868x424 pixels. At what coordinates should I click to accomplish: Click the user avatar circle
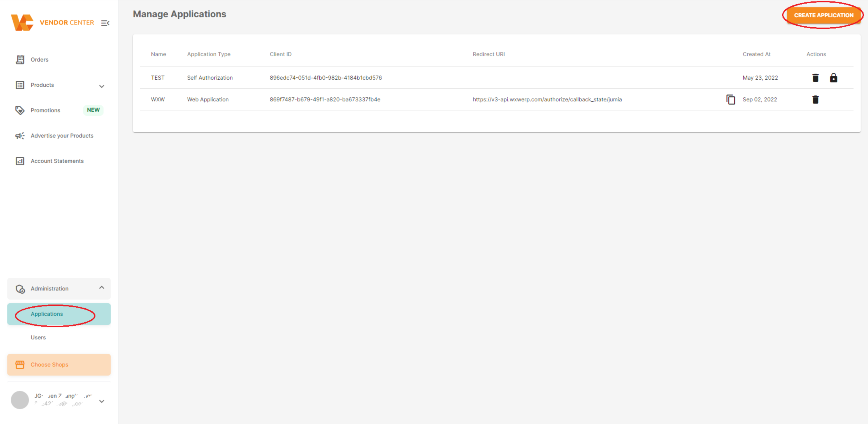click(x=20, y=400)
